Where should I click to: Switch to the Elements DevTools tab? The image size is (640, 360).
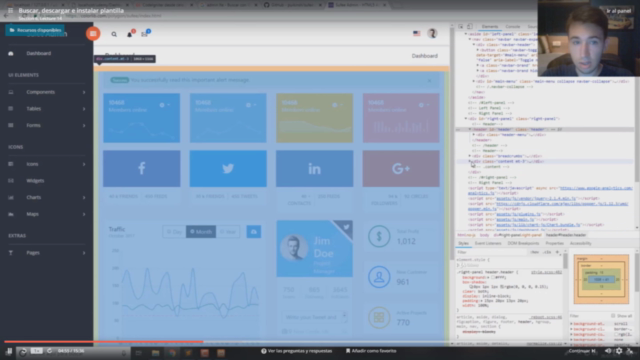click(x=490, y=27)
